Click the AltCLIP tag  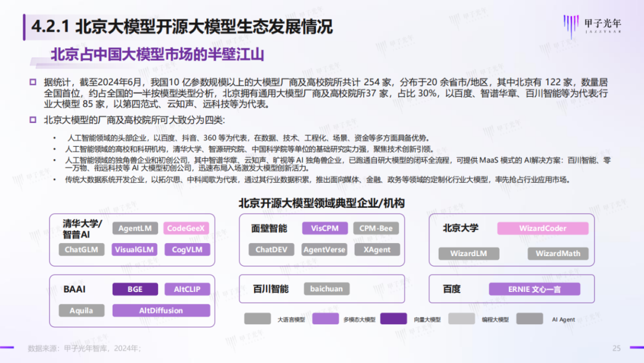click(187, 289)
